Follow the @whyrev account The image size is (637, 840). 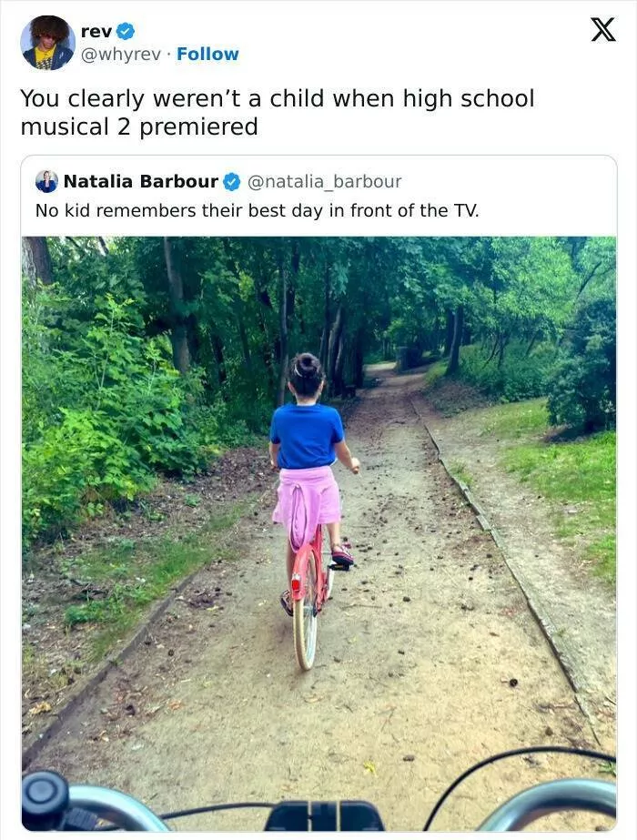tap(207, 54)
